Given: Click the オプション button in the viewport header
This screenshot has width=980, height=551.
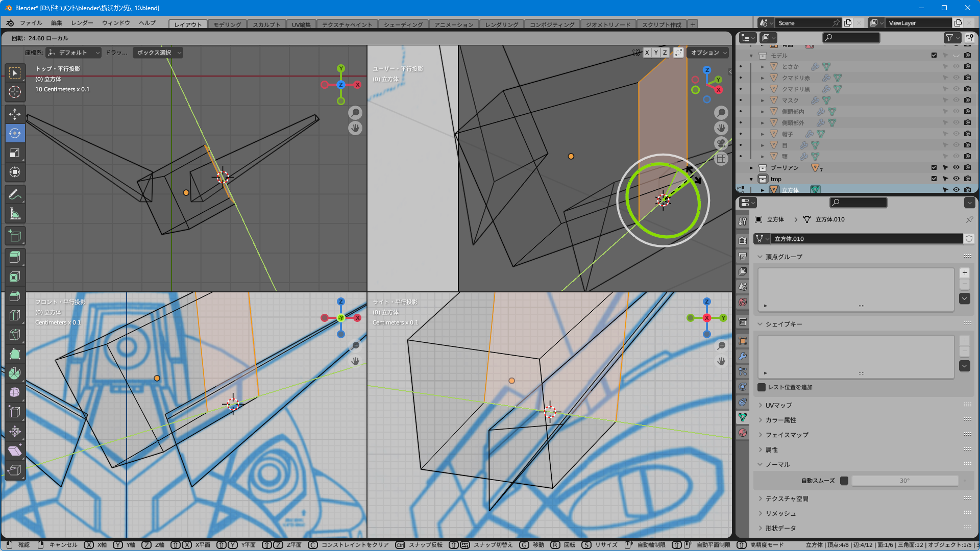Looking at the screenshot, I should click(x=708, y=53).
